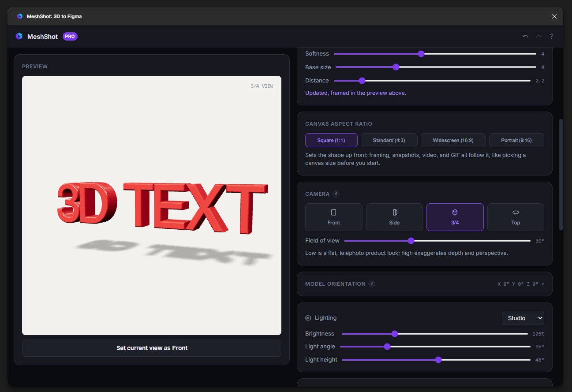Expand the Model Orientation X Y Z values

(x=521, y=284)
